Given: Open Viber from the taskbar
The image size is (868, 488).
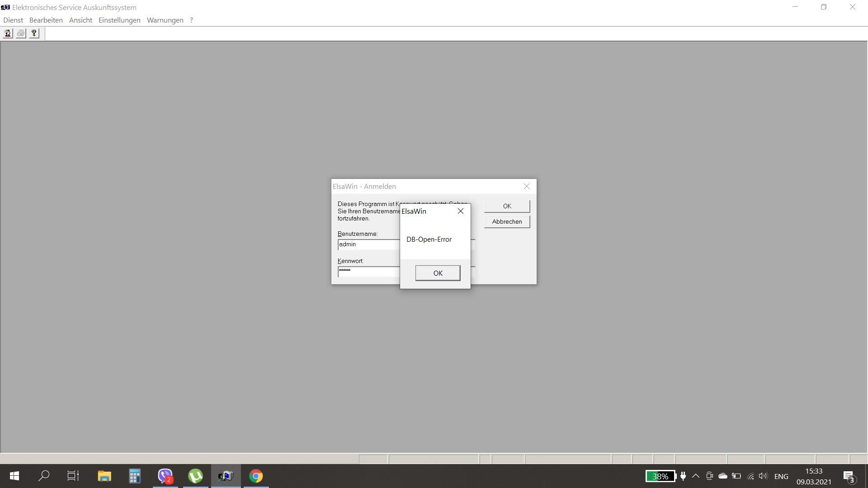Looking at the screenshot, I should pyautogui.click(x=165, y=476).
